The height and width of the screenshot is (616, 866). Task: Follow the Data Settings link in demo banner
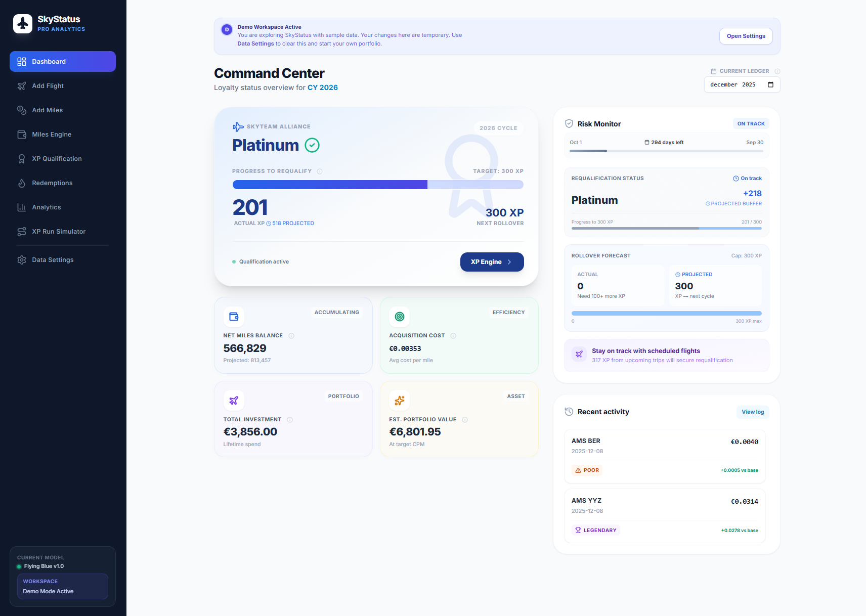pyautogui.click(x=255, y=43)
